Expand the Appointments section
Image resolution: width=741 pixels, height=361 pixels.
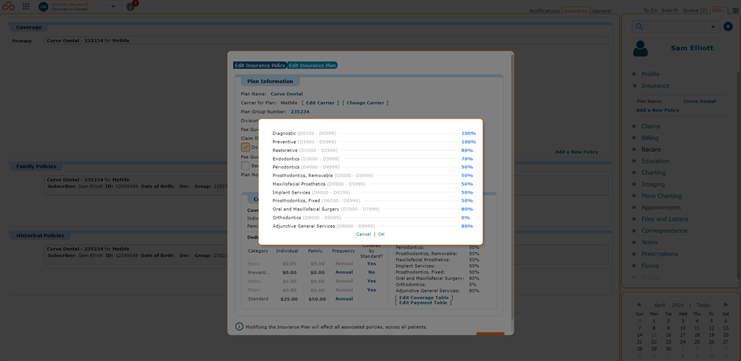661,207
